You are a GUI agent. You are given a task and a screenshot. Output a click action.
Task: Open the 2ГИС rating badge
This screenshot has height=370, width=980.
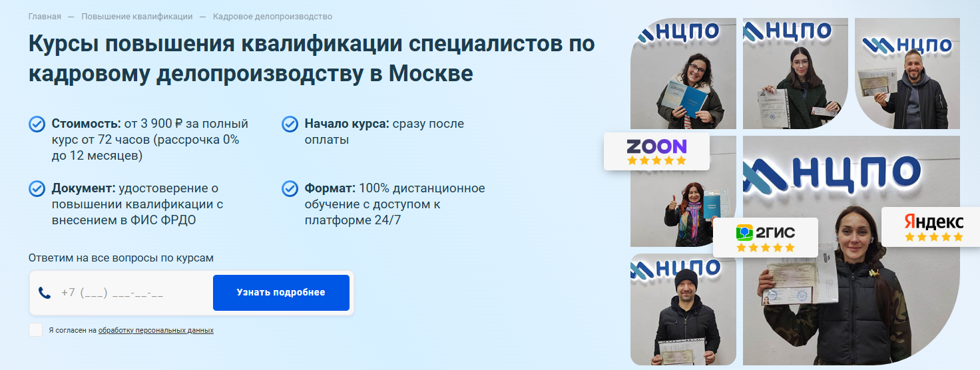(766, 238)
